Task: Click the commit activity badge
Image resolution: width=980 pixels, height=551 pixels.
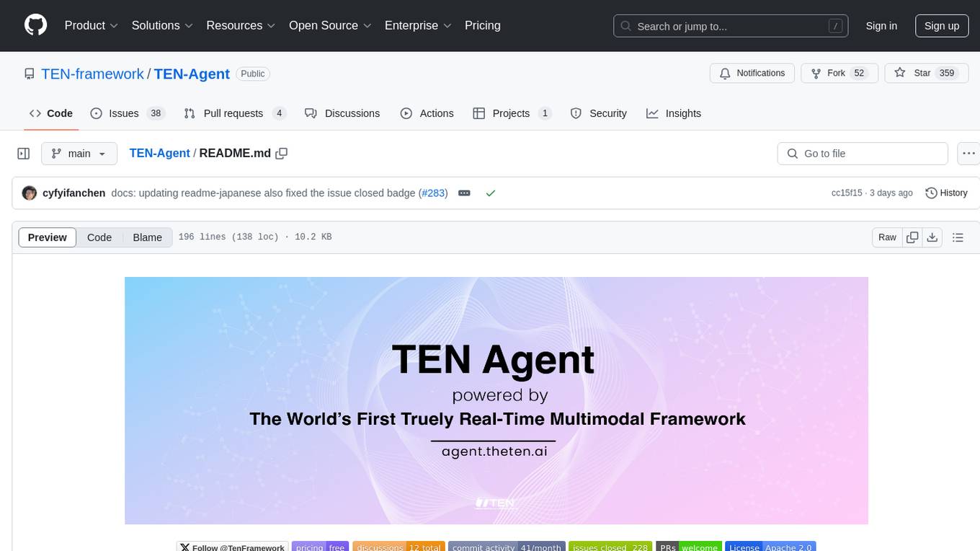Action: (x=507, y=547)
